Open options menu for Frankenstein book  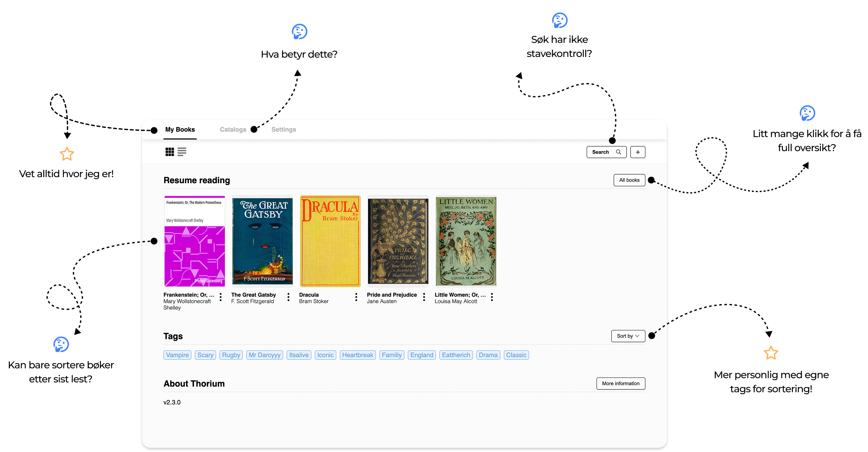[x=221, y=297]
